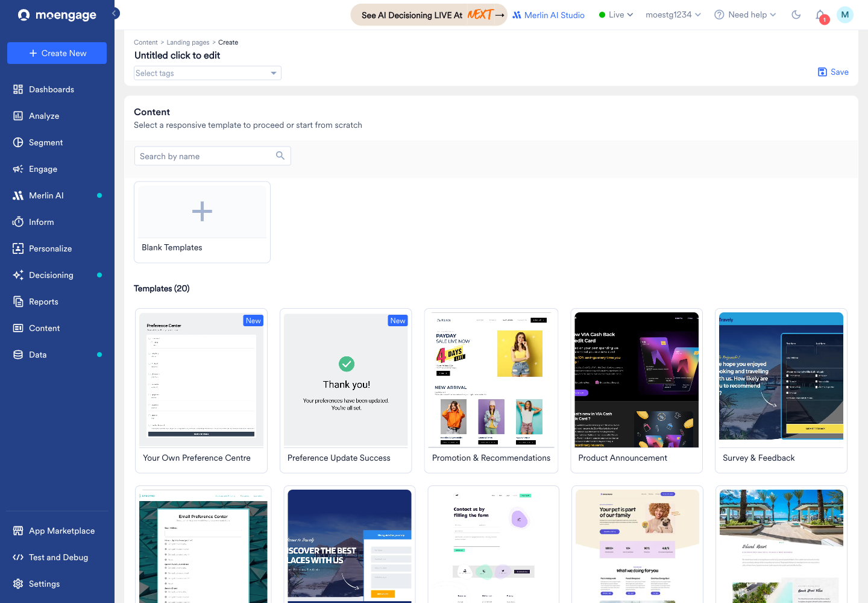868x603 pixels.
Task: Click the Blank Templates label
Action: pos(172,247)
